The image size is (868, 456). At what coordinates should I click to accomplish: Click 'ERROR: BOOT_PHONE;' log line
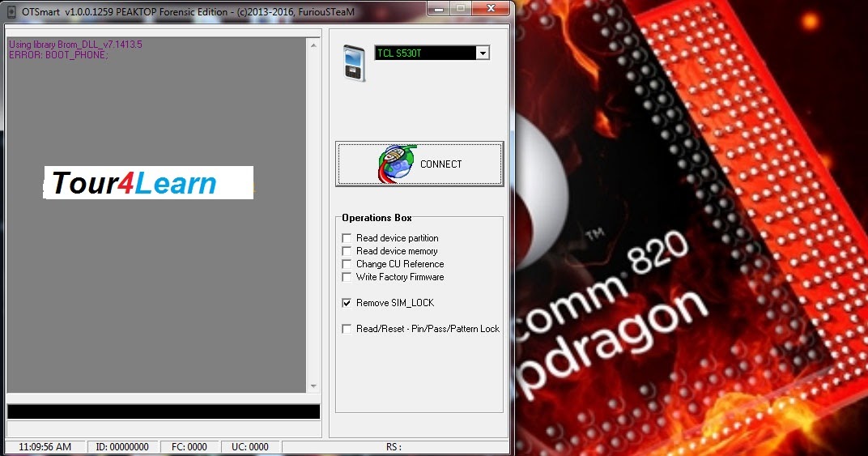pos(58,55)
